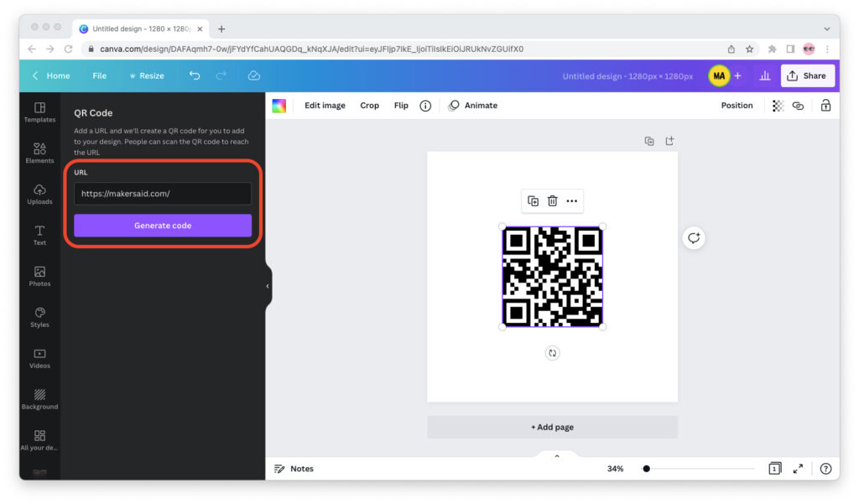Viewport: 859px width, 504px height.
Task: Open the Chrome three-dot menu
Action: (827, 49)
